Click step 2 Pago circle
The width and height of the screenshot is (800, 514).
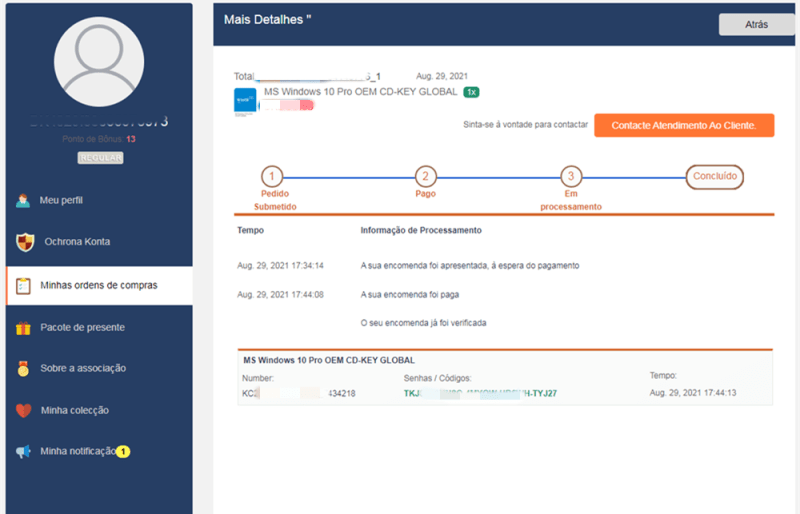426,177
